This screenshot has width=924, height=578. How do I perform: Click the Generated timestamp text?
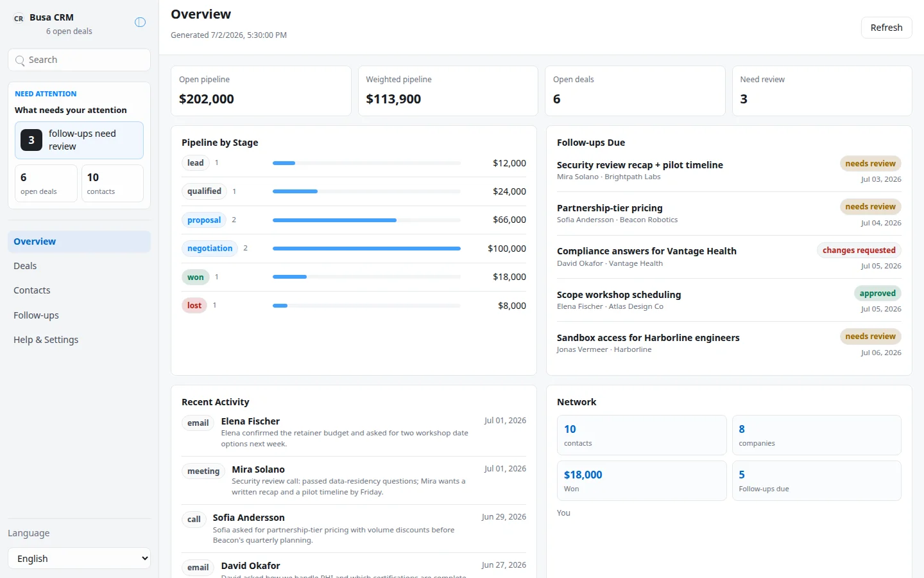click(228, 35)
